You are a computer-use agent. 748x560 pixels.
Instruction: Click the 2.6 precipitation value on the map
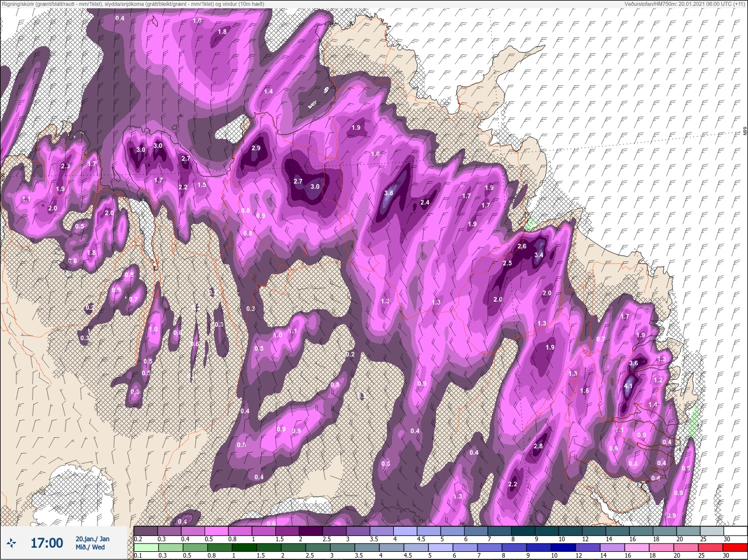[x=522, y=247]
